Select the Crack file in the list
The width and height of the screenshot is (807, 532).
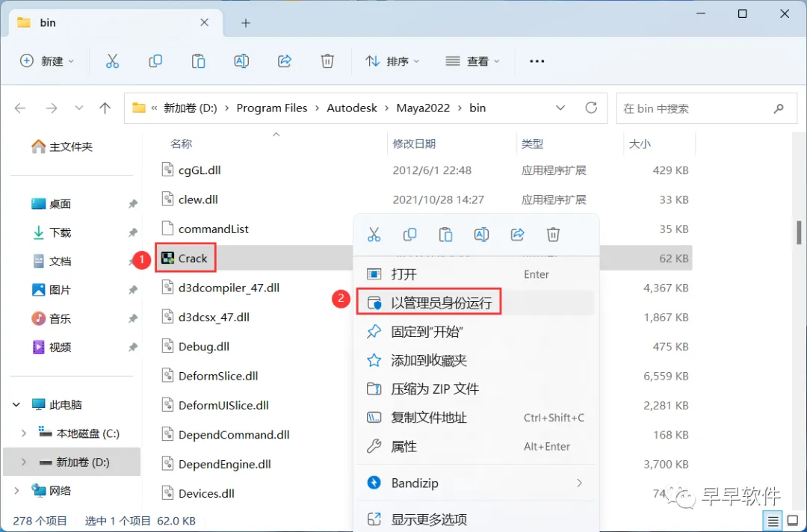pyautogui.click(x=185, y=259)
